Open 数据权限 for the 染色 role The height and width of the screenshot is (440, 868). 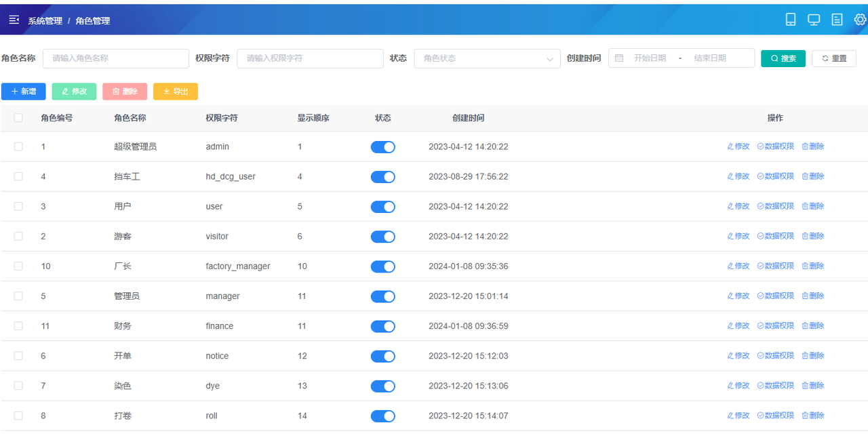[776, 385]
